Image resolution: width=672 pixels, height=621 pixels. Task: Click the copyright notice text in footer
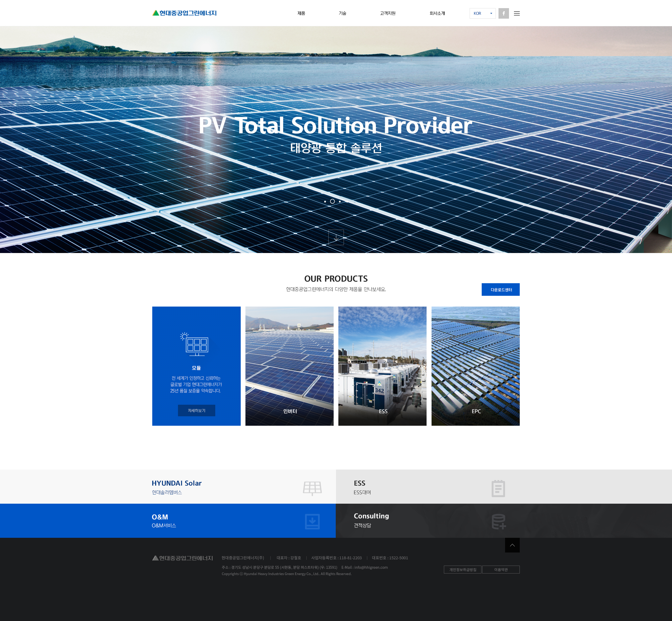tap(287, 574)
